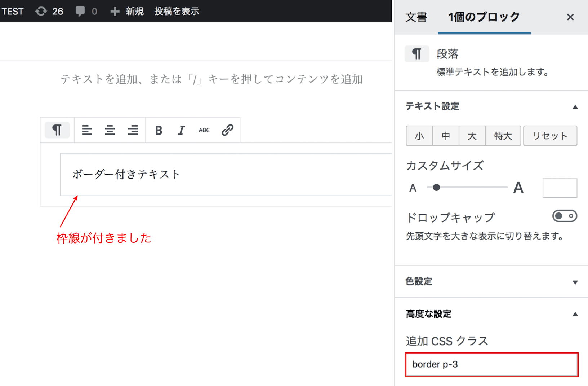This screenshot has width=588, height=386.
Task: Open the 新規 menu in admin bar
Action: click(127, 11)
